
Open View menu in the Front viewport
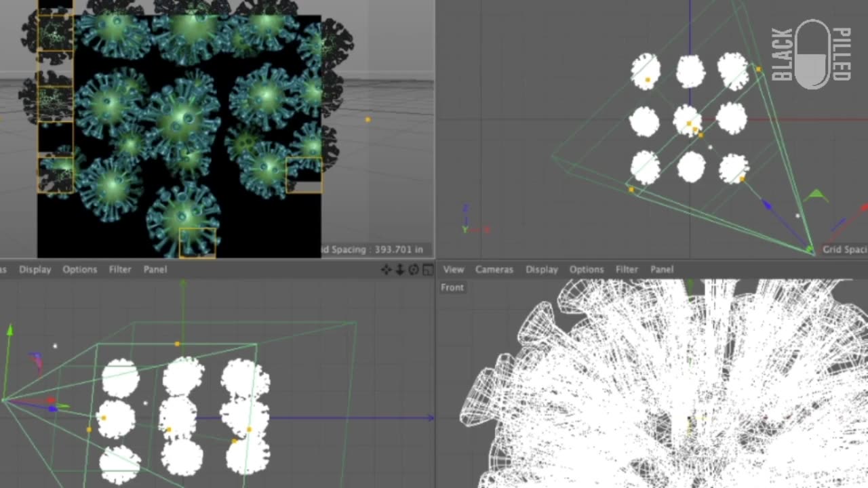click(x=454, y=269)
